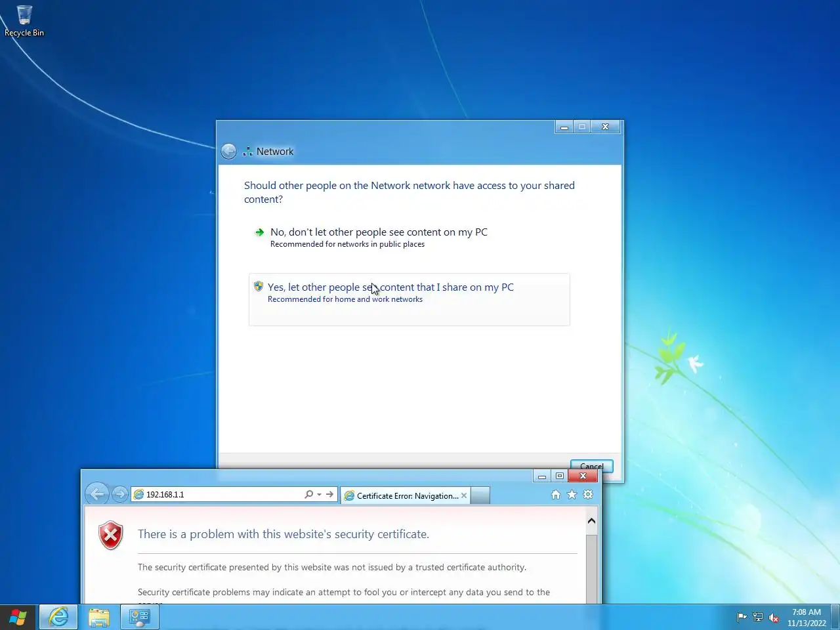Click "Recommended for networks in public places" text
The image size is (840, 630).
point(347,244)
